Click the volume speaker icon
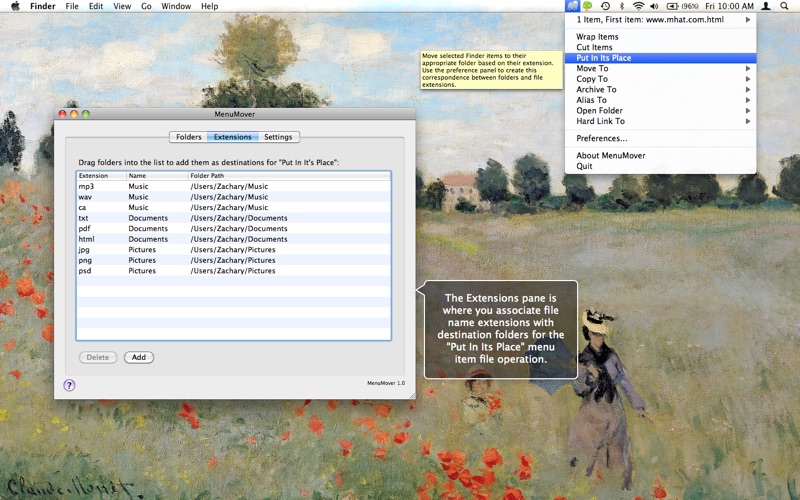This screenshot has width=800, height=500. [x=654, y=6]
